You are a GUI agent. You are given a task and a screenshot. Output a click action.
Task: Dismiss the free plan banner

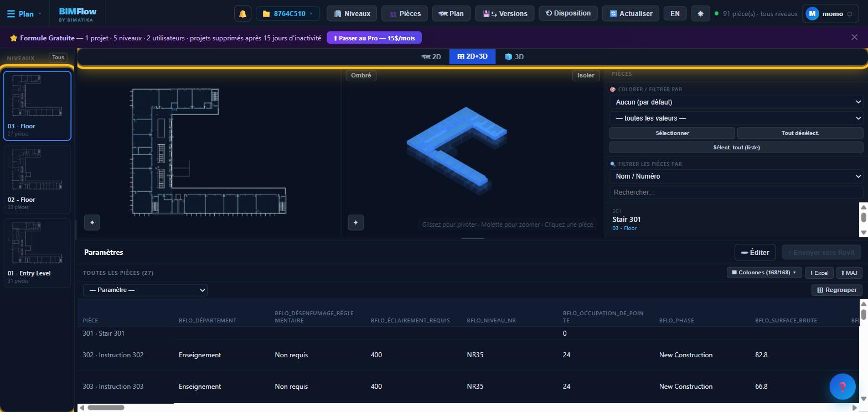point(855,38)
